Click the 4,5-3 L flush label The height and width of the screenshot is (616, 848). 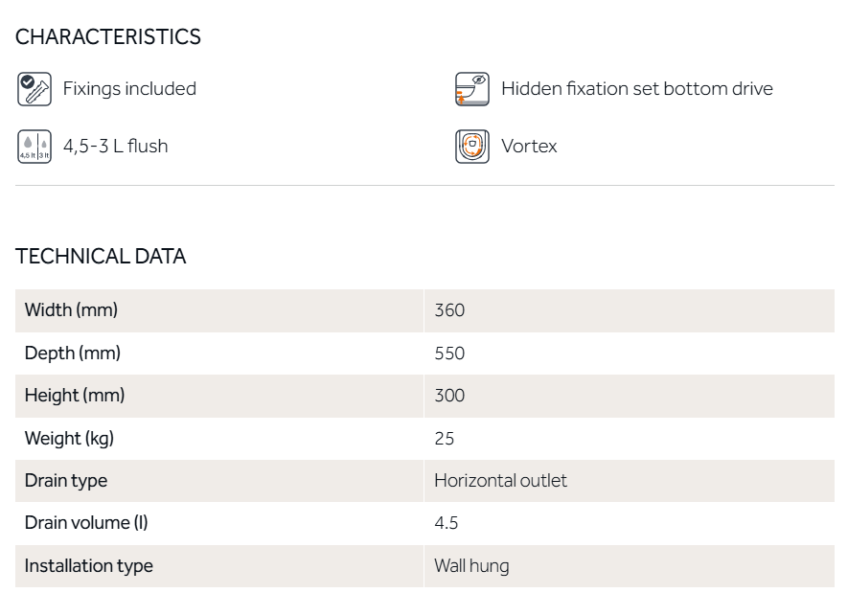[115, 147]
